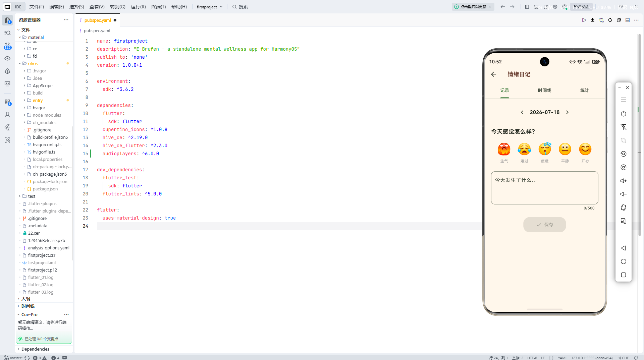This screenshot has width=644, height=360.
Task: Click the Run play icon in the editor toolbar
Action: coord(584,20)
